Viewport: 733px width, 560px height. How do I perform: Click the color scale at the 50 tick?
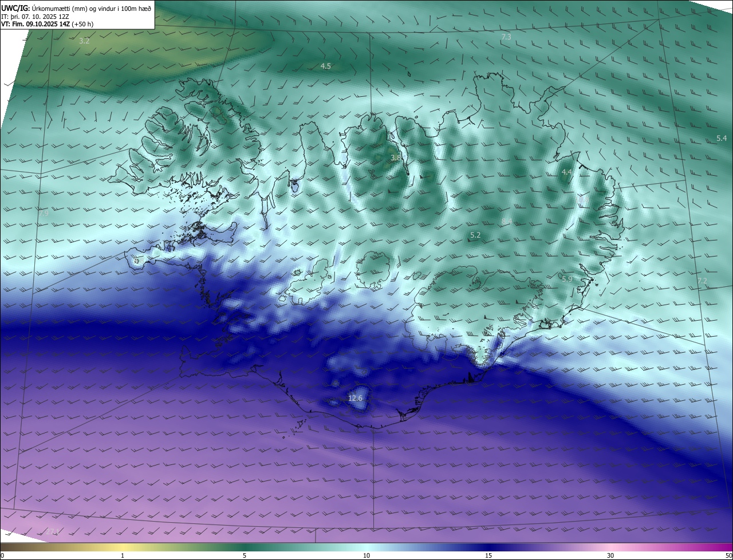(729, 555)
